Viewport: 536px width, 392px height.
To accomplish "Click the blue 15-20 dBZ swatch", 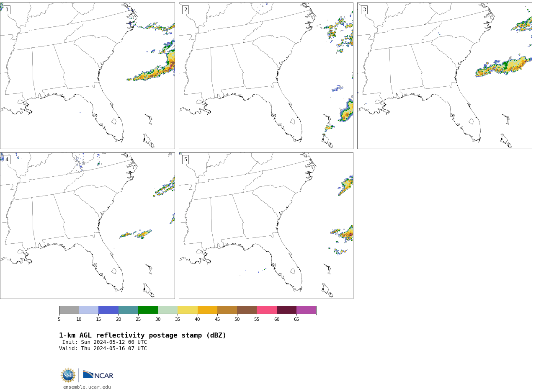I will pyautogui.click(x=108, y=310).
